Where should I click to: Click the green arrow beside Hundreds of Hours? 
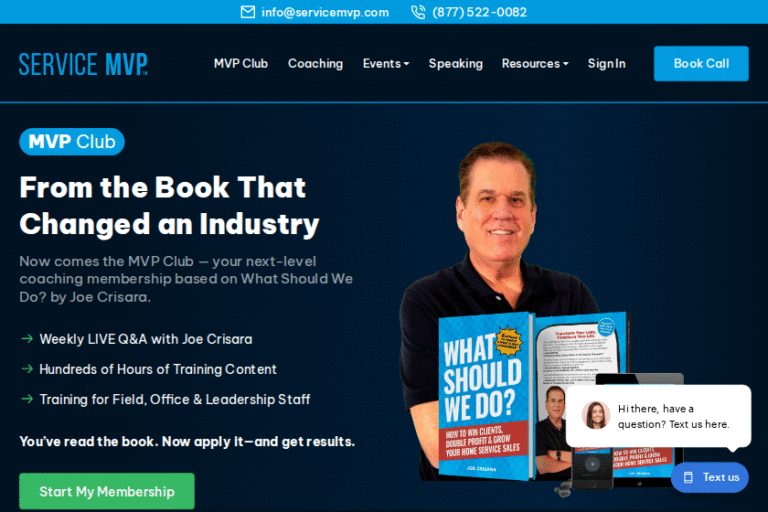[27, 369]
